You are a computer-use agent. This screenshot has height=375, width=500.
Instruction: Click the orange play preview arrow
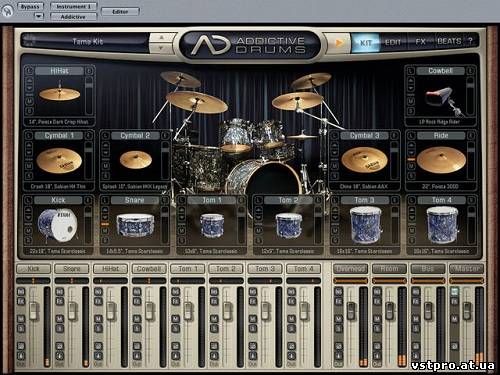click(x=339, y=43)
